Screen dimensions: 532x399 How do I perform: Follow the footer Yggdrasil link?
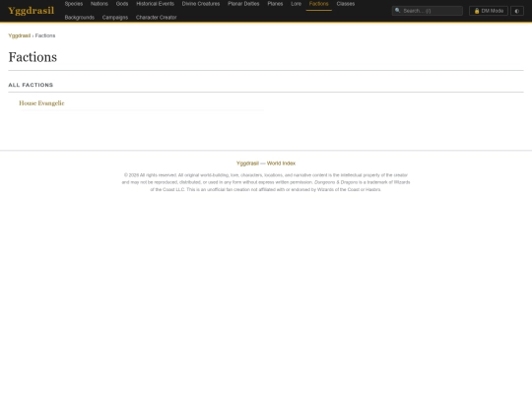pyautogui.click(x=247, y=164)
